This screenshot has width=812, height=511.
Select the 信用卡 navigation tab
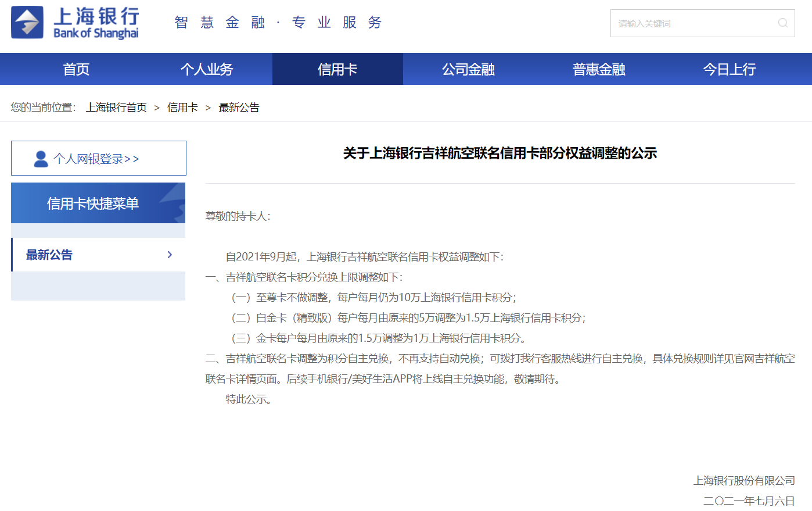337,69
